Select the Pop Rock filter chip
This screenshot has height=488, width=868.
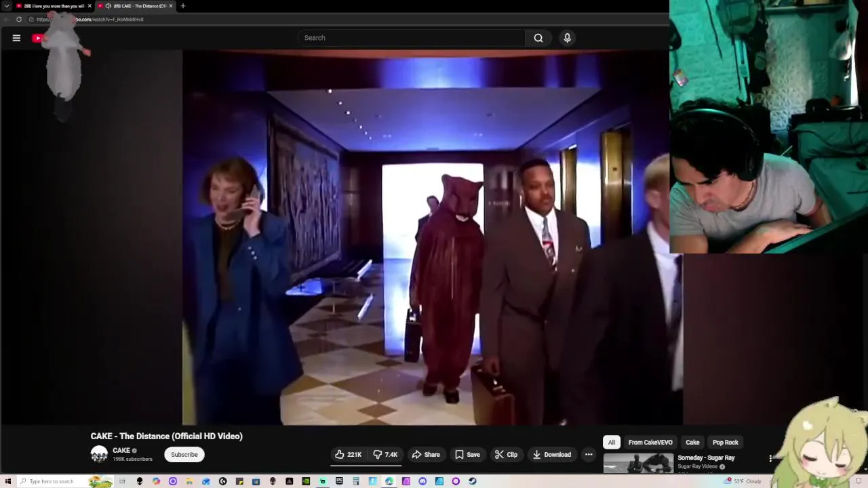726,443
